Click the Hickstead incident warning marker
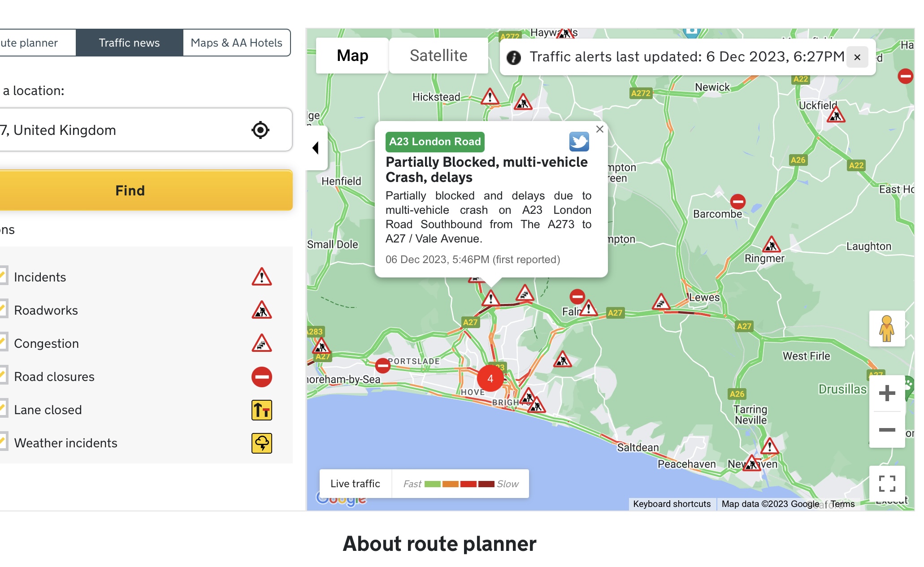 click(490, 97)
